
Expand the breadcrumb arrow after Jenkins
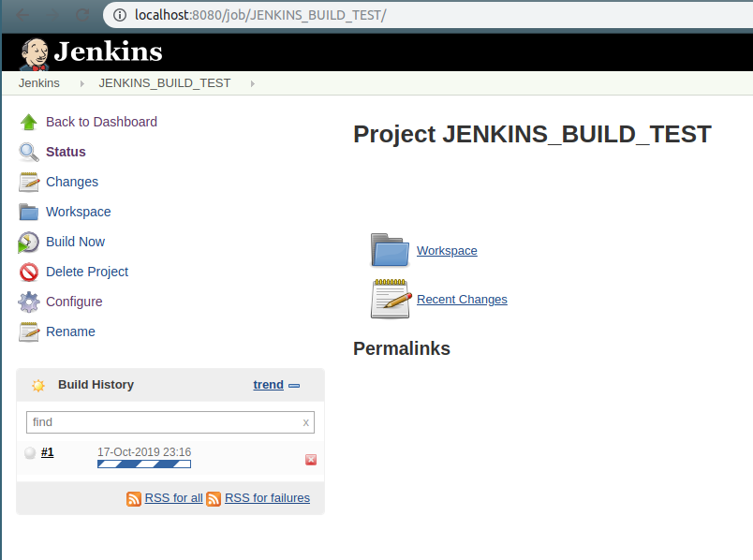[82, 83]
